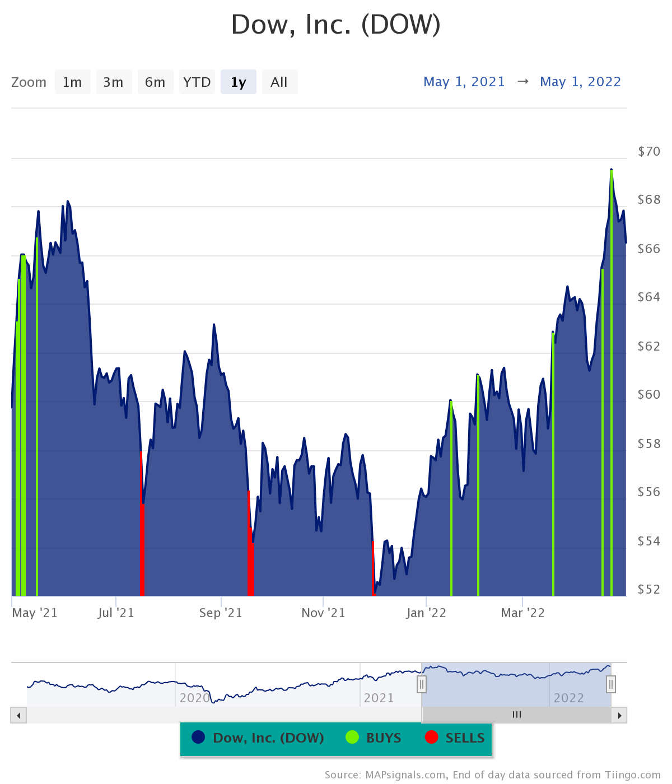Click the MAPsignals source credit text
The height and width of the screenshot is (784, 672).
pos(493,775)
